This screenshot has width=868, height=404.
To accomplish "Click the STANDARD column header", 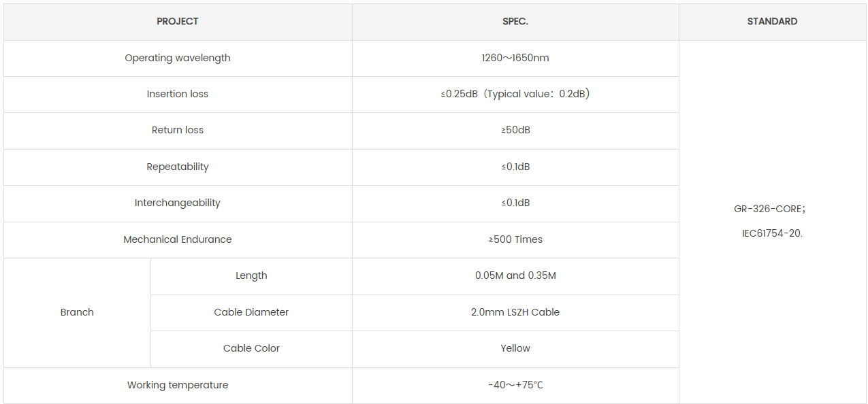I will 772,22.
